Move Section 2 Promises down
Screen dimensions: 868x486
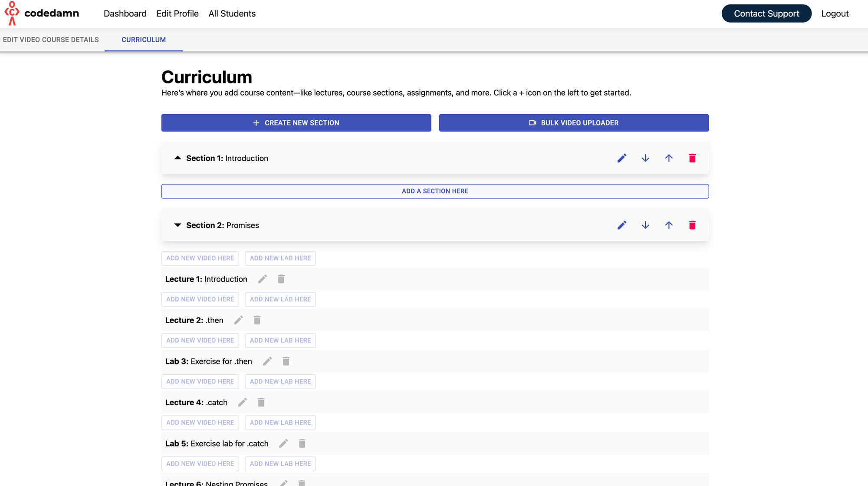pos(645,225)
